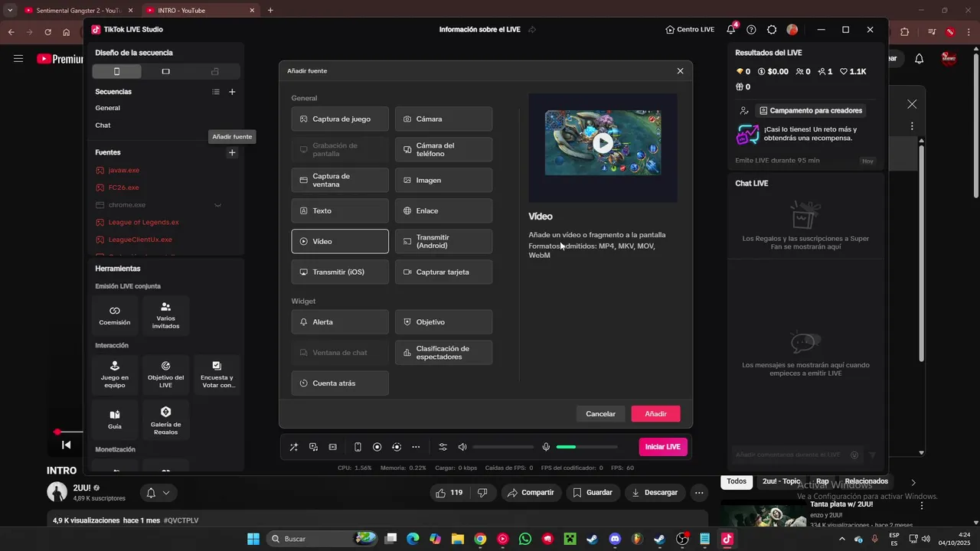Click the record circle icon
This screenshot has height=551, width=980.
click(377, 447)
